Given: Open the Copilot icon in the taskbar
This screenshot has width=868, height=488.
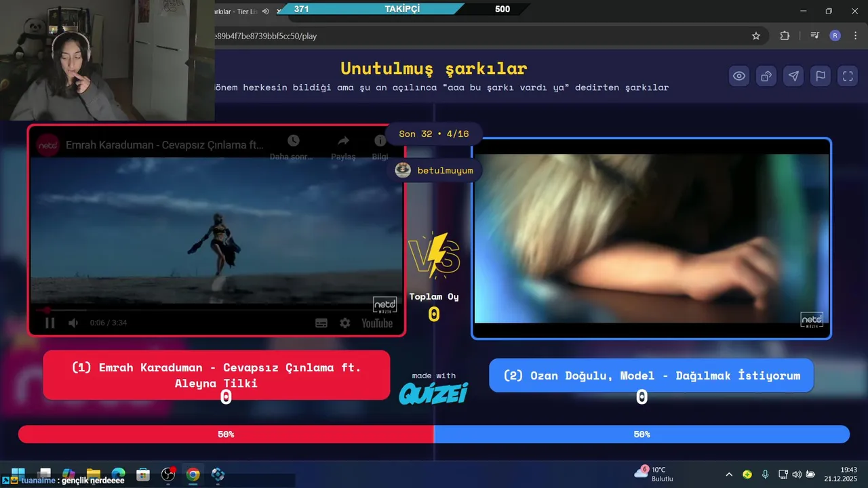Looking at the screenshot, I should pos(68,474).
